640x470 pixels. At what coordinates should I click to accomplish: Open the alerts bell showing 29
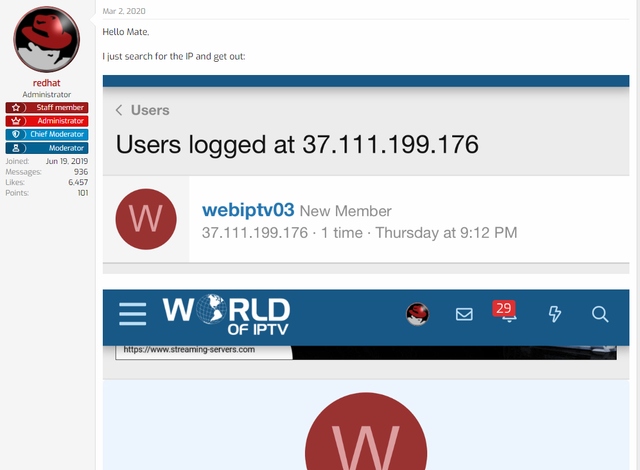tap(505, 312)
